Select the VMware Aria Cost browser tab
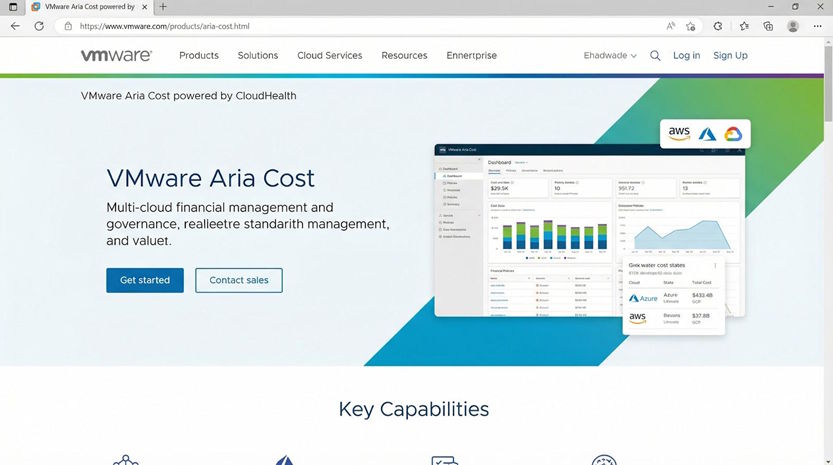Viewport: 833px width, 465px height. [89, 7]
